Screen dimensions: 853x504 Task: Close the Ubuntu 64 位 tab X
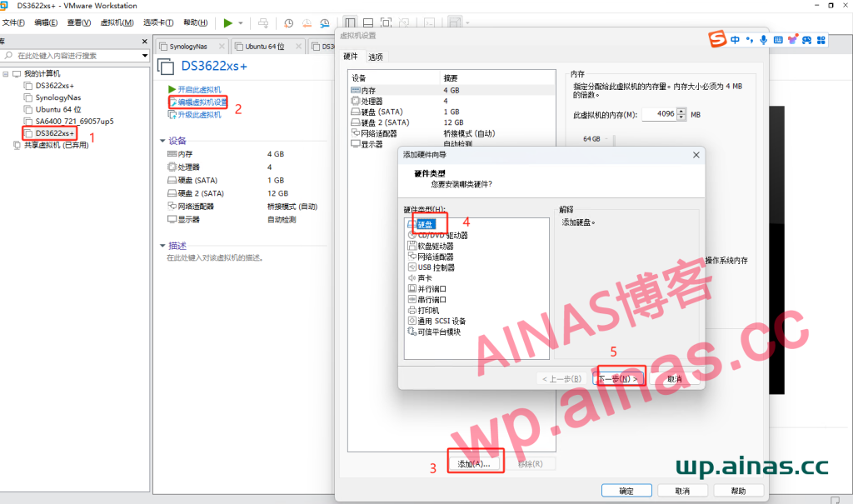point(299,47)
